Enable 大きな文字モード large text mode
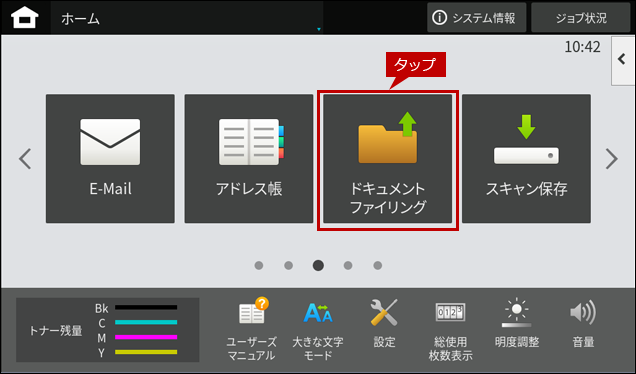The height and width of the screenshot is (374, 636). click(318, 329)
